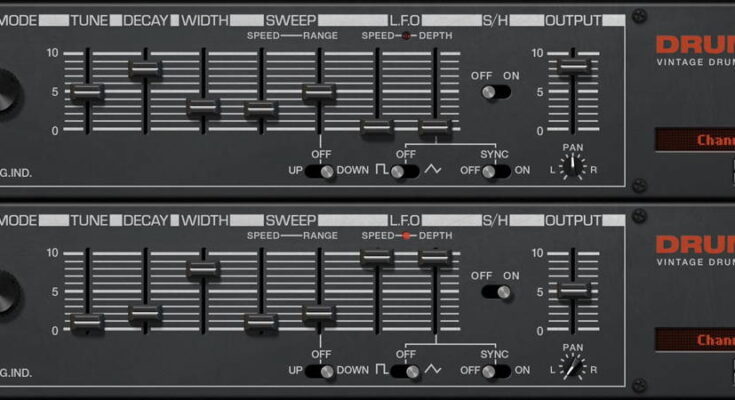Image resolution: width=735 pixels, height=400 pixels.
Task: Click the PAN knob on top unit
Action: (573, 168)
